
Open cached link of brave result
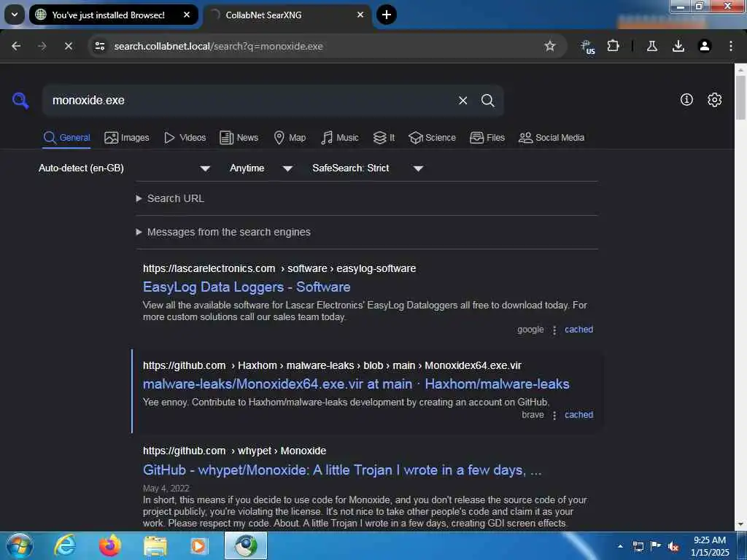[x=578, y=415]
